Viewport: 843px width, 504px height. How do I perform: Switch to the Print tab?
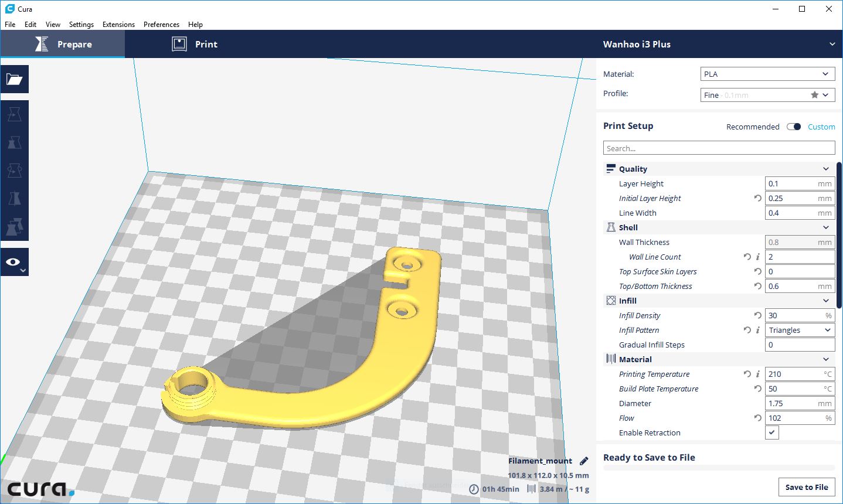(x=194, y=44)
